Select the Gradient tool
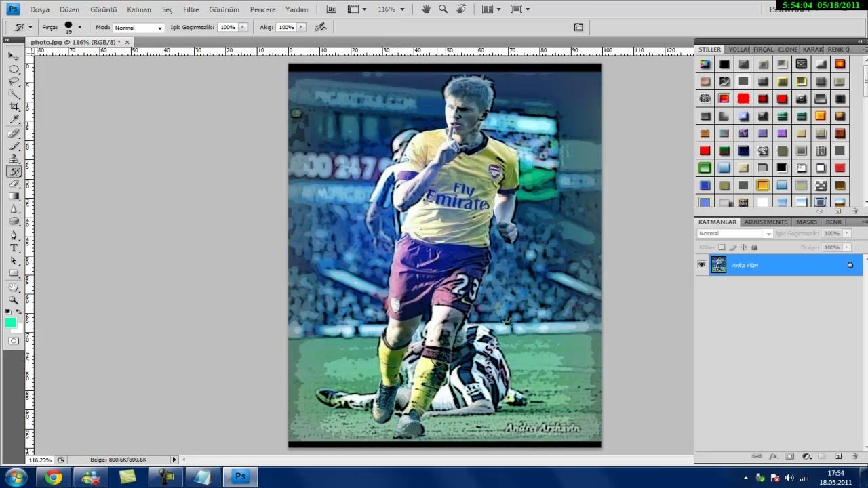The width and height of the screenshot is (868, 488). point(14,197)
